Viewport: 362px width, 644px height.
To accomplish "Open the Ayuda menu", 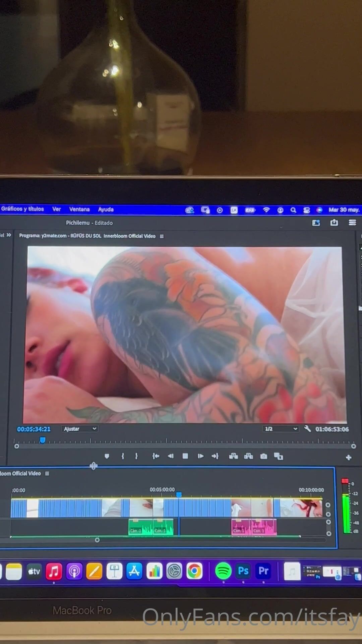I will point(106,209).
